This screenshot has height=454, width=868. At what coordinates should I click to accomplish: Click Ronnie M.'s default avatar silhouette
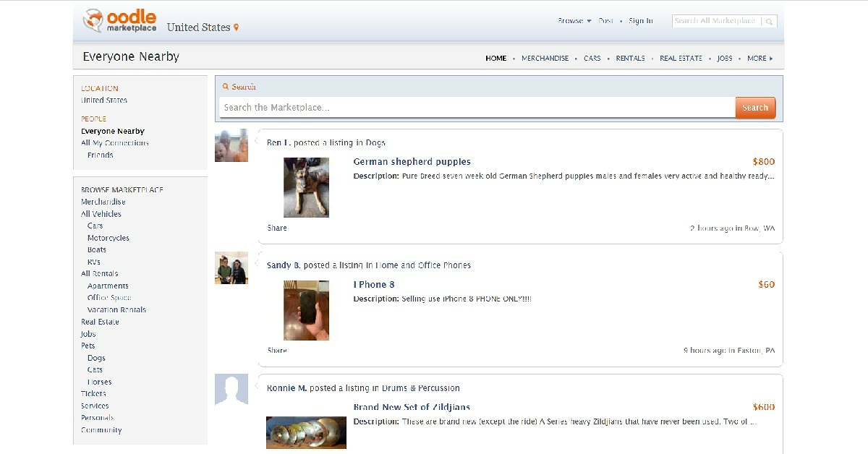click(x=231, y=390)
